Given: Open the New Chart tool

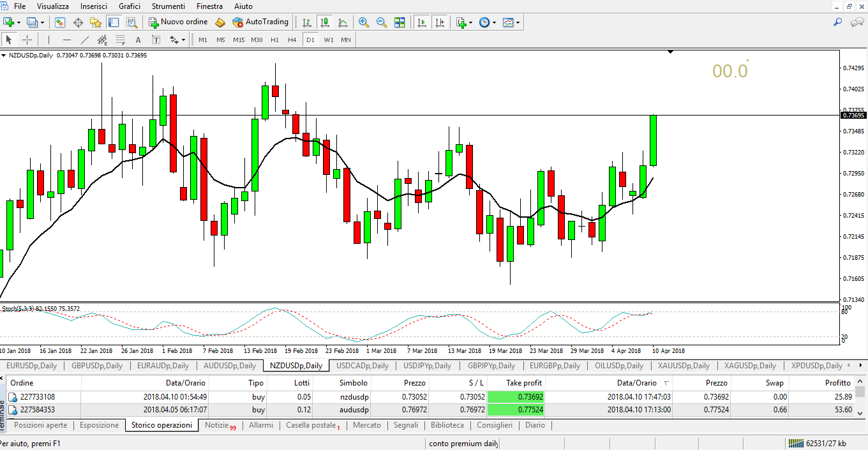Looking at the screenshot, I should pyautogui.click(x=9, y=22).
